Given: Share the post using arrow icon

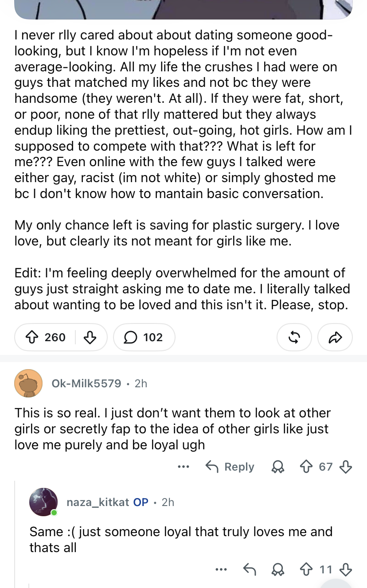Looking at the screenshot, I should click(335, 338).
